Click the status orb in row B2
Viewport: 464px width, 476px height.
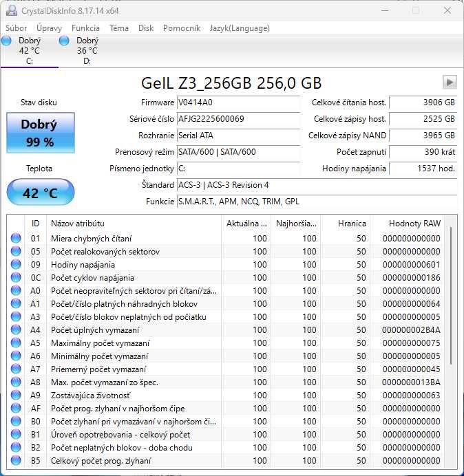click(16, 448)
